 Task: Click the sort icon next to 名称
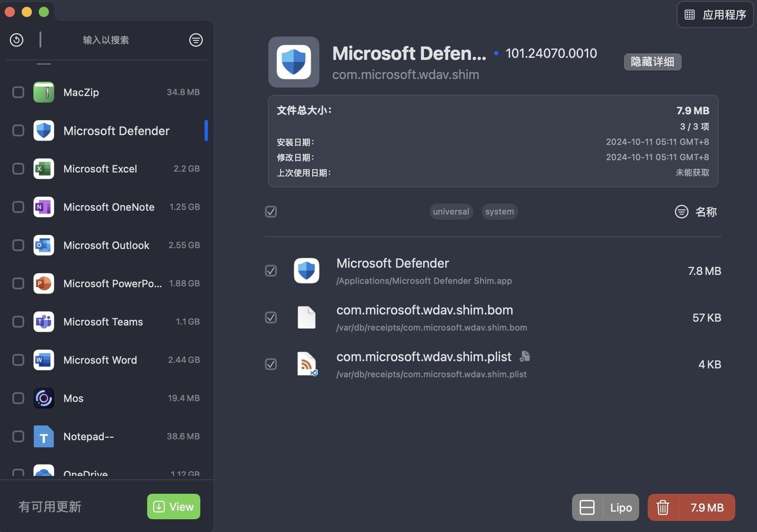pyautogui.click(x=682, y=212)
